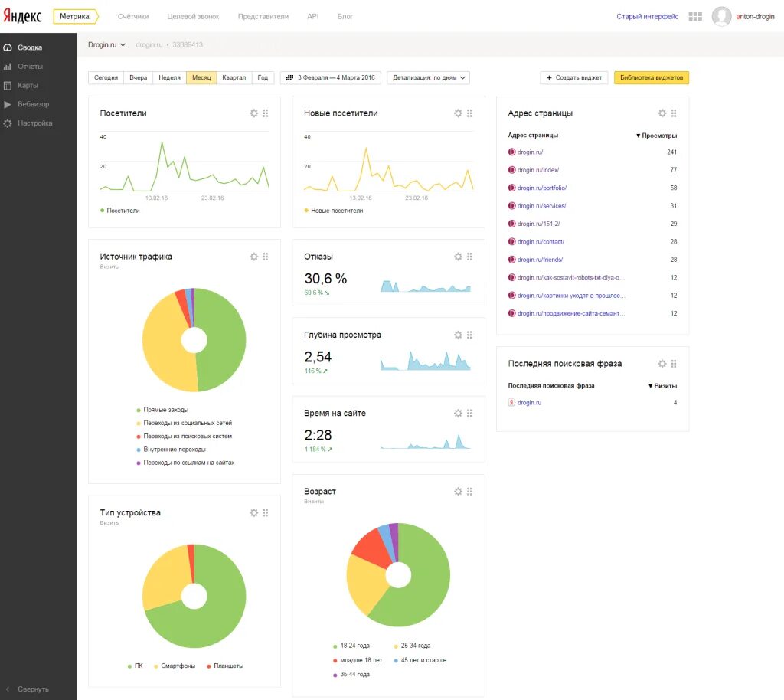This screenshot has height=700, width=784.
Task: Open gear icon of Источник трафика widget
Action: [254, 257]
